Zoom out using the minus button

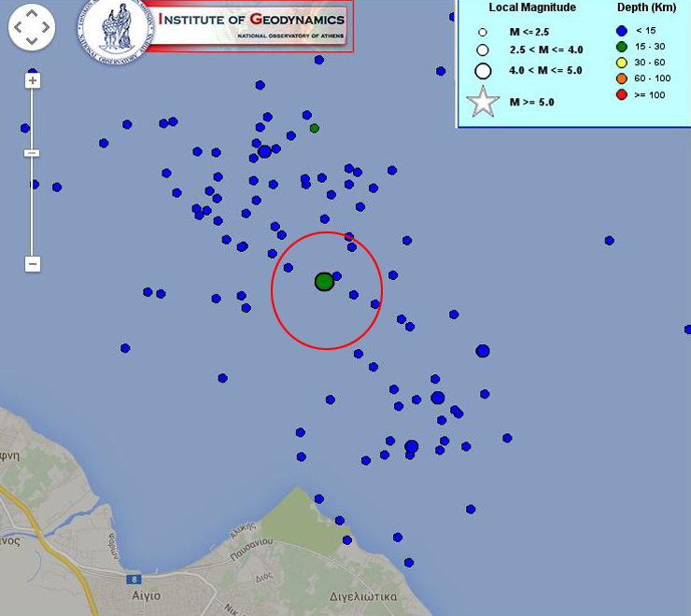(33, 264)
